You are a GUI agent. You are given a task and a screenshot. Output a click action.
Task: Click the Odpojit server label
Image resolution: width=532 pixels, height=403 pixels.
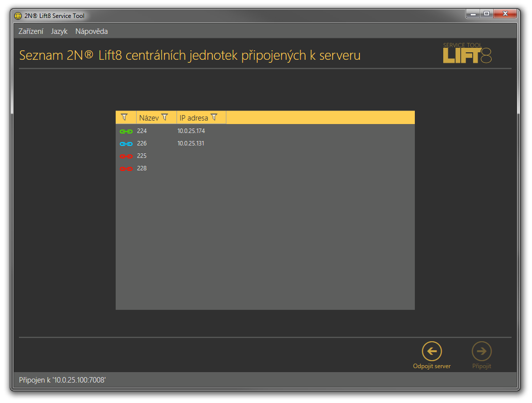(x=431, y=366)
